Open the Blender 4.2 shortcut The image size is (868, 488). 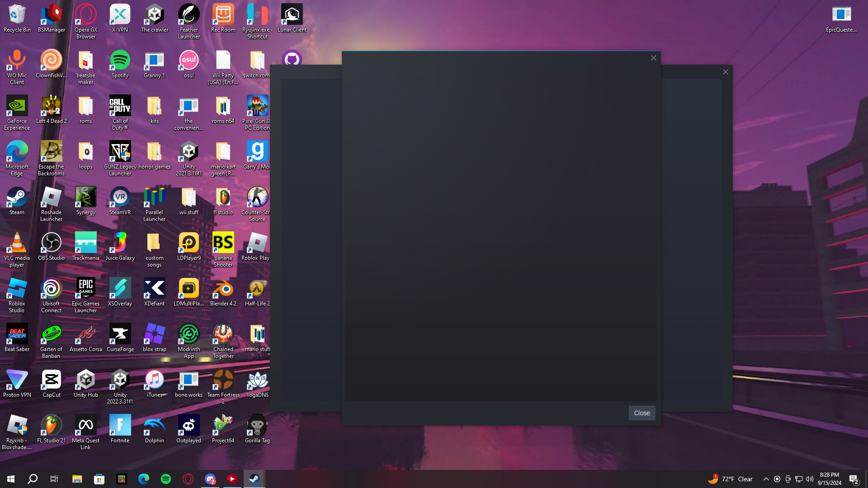(223, 289)
